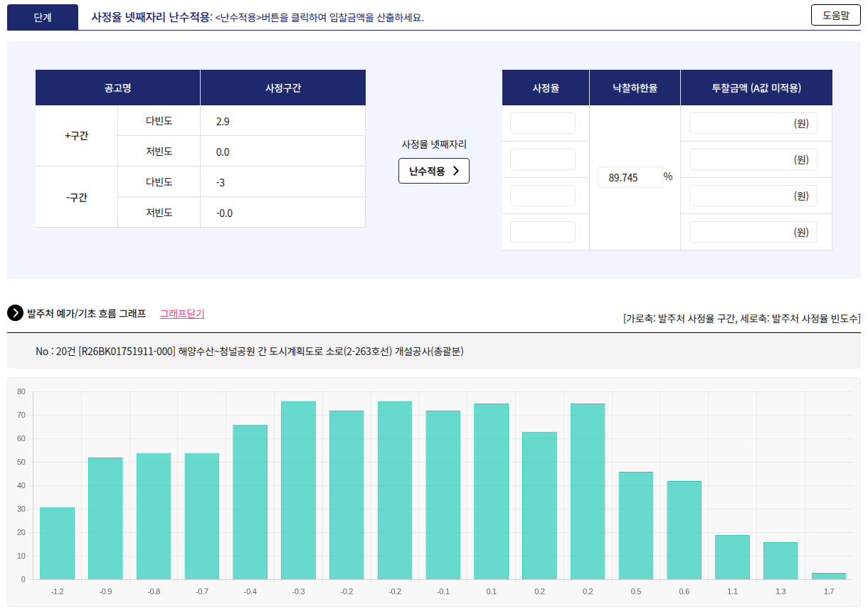Click the chart bar labeled -0.9

tap(105, 518)
